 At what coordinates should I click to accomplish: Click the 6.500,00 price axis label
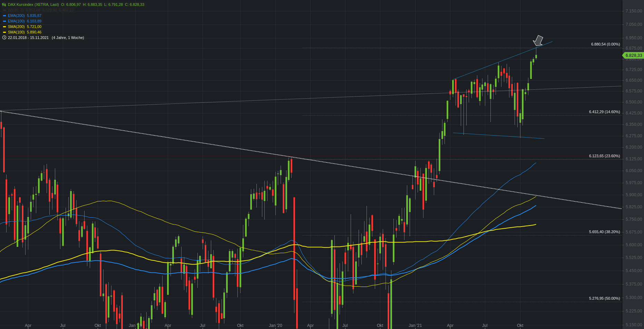click(x=634, y=102)
